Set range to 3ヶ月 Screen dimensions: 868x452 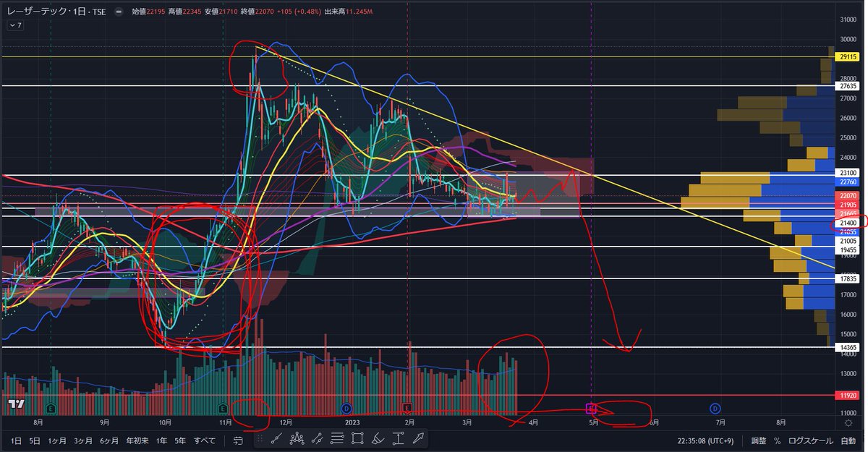[x=83, y=440]
